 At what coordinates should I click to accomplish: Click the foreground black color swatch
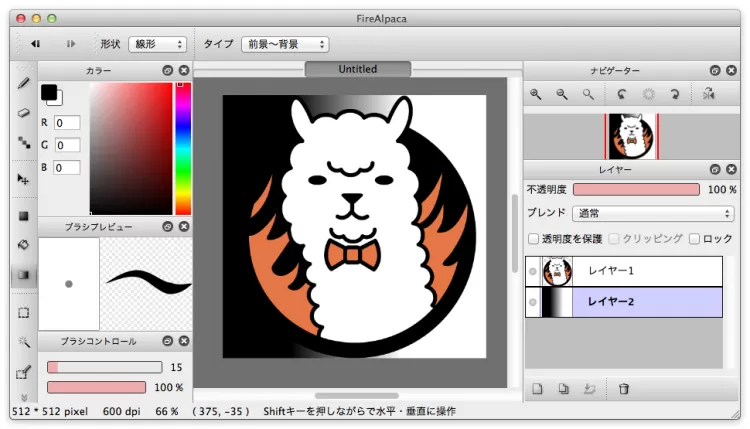click(x=49, y=92)
